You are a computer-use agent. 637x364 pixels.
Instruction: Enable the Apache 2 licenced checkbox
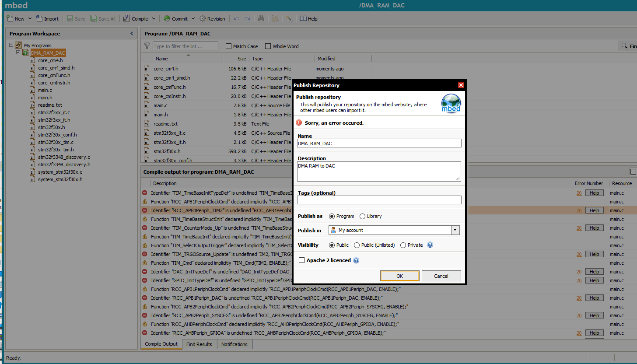tap(301, 260)
